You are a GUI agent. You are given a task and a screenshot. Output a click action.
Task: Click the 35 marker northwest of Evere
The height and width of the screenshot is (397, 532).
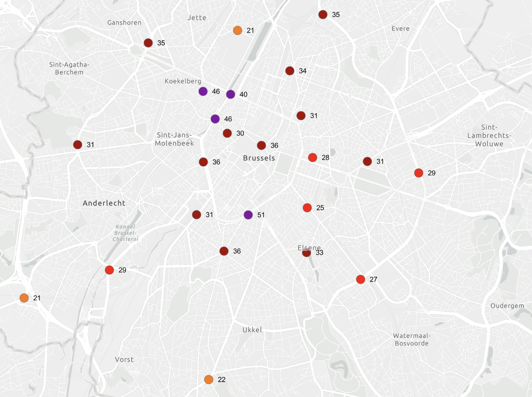[x=323, y=15]
